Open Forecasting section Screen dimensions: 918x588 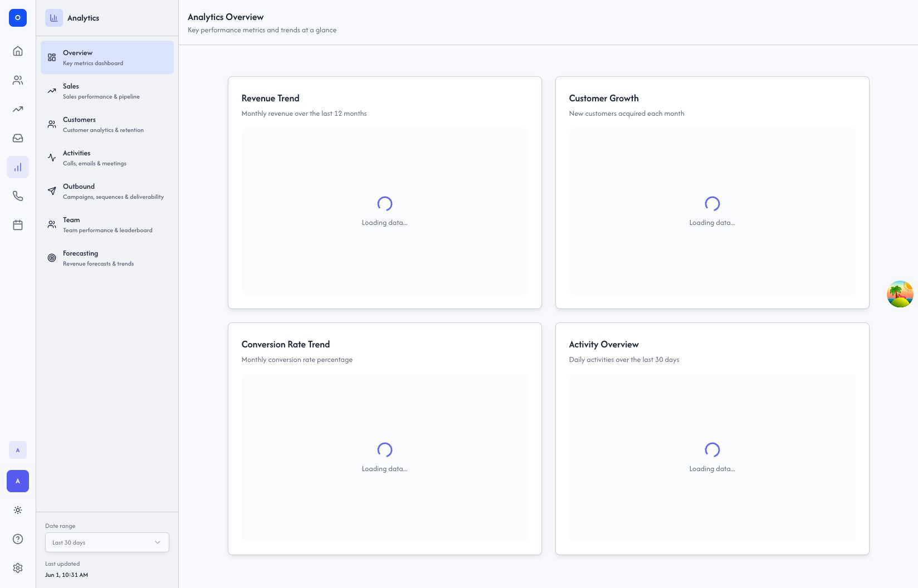pyautogui.click(x=107, y=258)
